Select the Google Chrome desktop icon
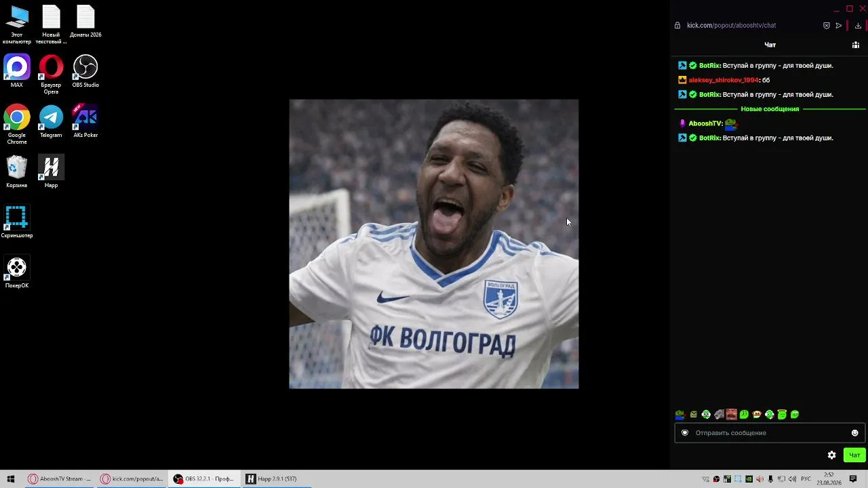 coord(17,125)
